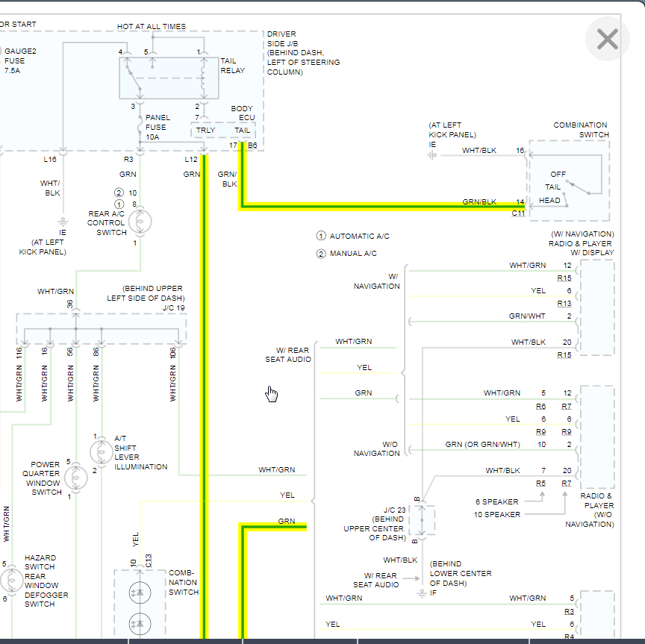Click the 'BODY ECU' label

[x=243, y=113]
